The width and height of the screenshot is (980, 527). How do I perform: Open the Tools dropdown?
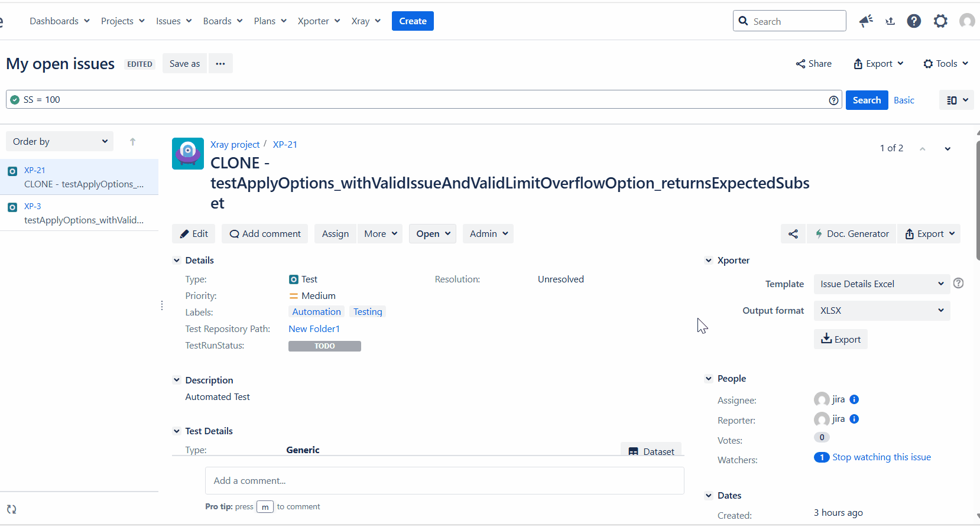(946, 64)
